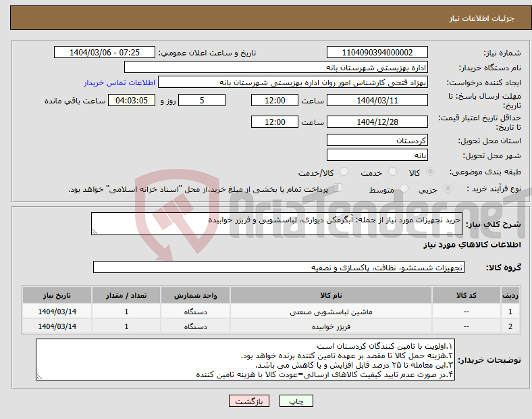
Task: Click the price validity time 12:00 field
Action: coord(275,122)
